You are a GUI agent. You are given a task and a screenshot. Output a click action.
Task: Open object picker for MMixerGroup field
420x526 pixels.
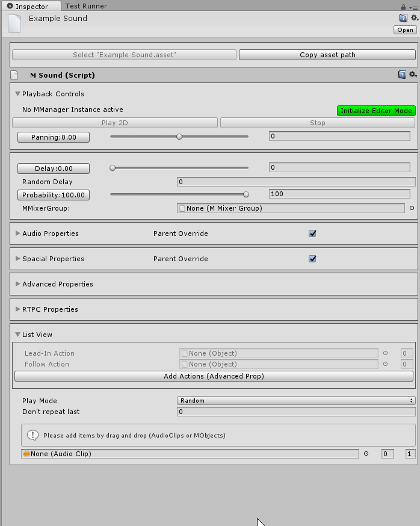point(412,208)
